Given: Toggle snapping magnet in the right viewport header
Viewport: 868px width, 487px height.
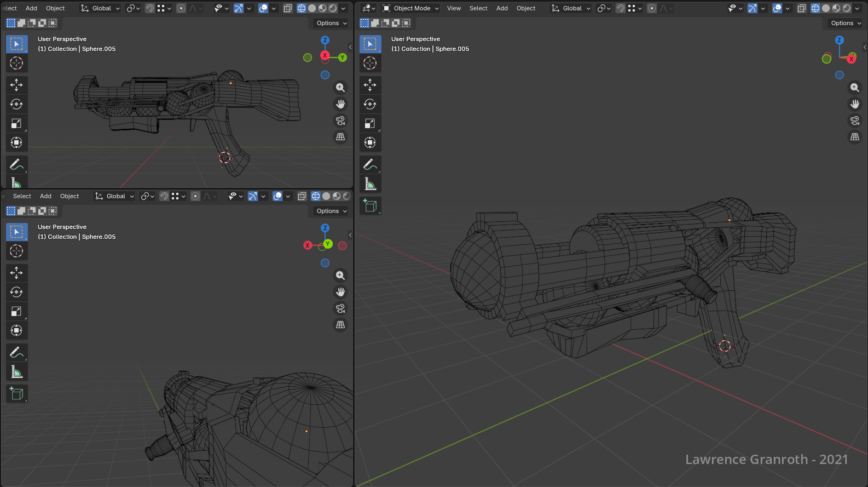Looking at the screenshot, I should [x=621, y=8].
